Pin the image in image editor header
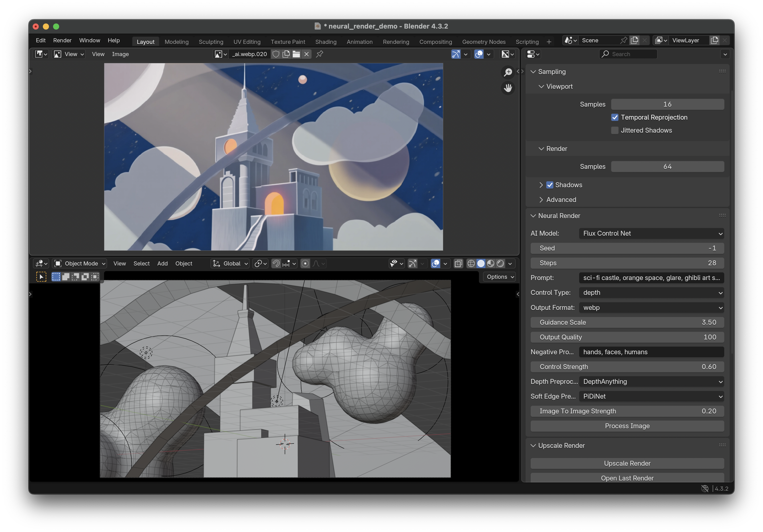The height and width of the screenshot is (532, 763). [x=319, y=54]
